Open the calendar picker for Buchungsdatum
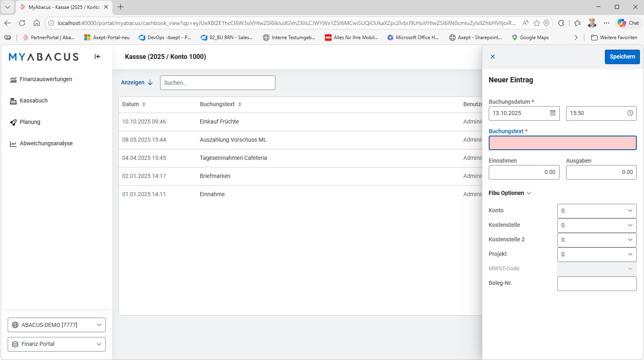 552,113
